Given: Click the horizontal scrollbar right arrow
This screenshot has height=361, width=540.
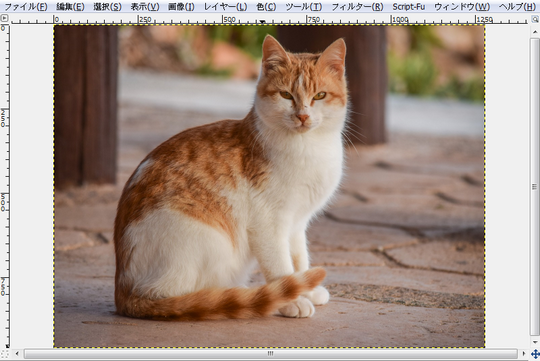Looking at the screenshot, I should [524, 354].
